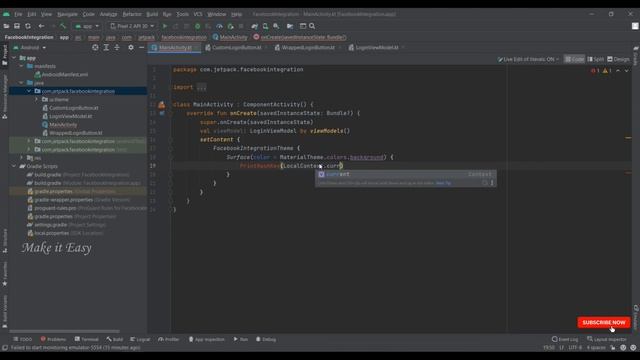The height and width of the screenshot is (360, 640).
Task: Switch to the MainActivity.kt tab
Action: (175, 48)
